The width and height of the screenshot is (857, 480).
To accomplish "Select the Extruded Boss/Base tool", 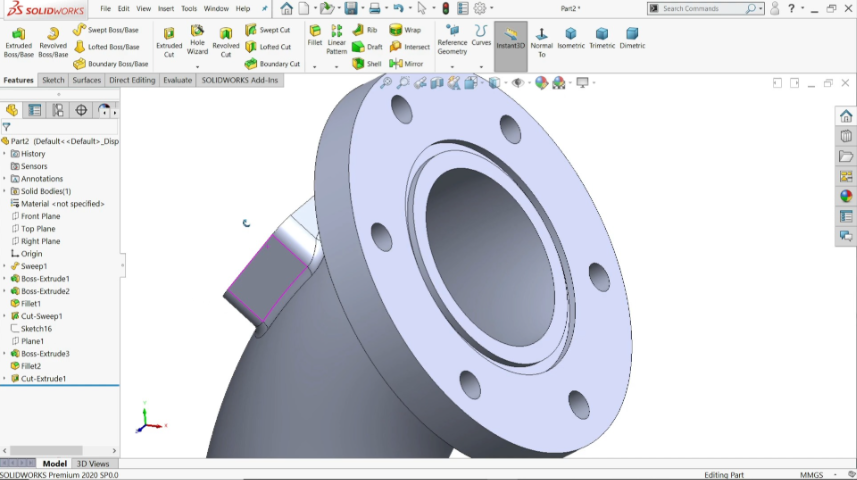I will tap(19, 42).
